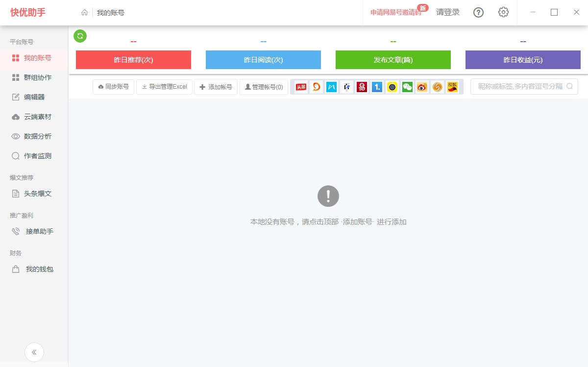Open settings via the gear icon
This screenshot has width=588, height=367.
click(503, 12)
